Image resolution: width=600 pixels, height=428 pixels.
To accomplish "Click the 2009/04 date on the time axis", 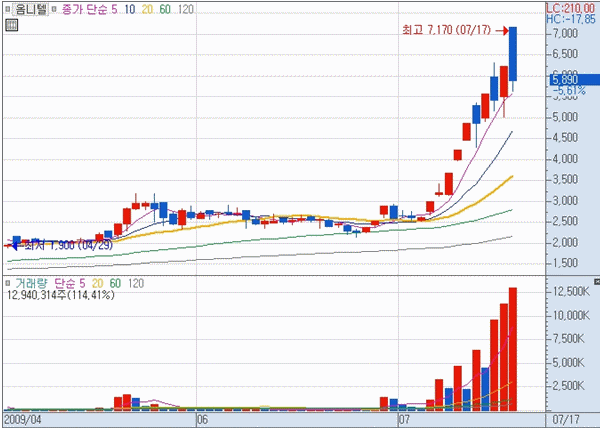I will pyautogui.click(x=22, y=419).
